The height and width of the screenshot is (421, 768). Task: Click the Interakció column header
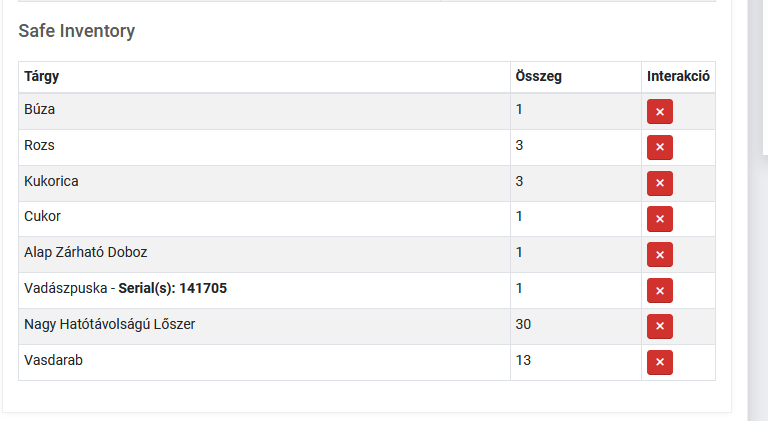[678, 76]
